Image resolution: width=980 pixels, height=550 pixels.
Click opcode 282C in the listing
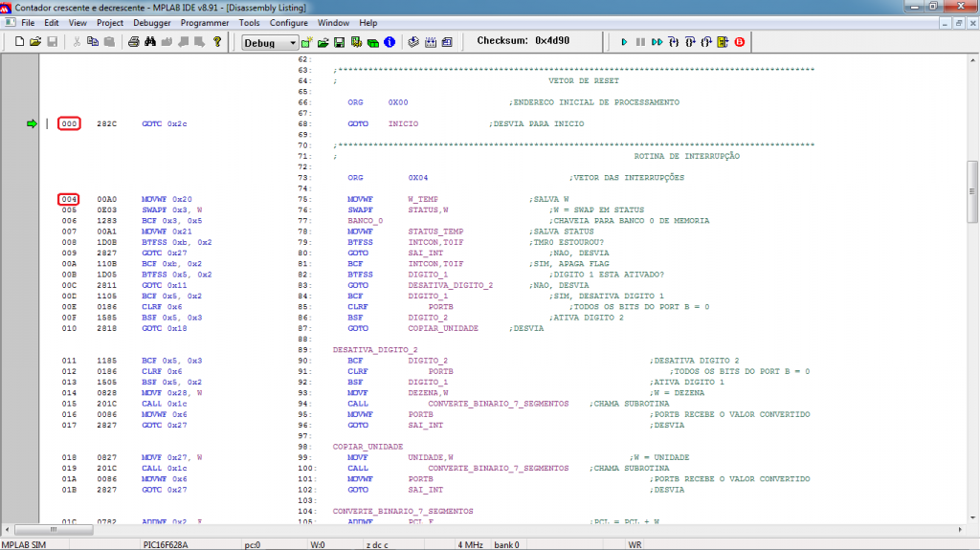point(107,123)
